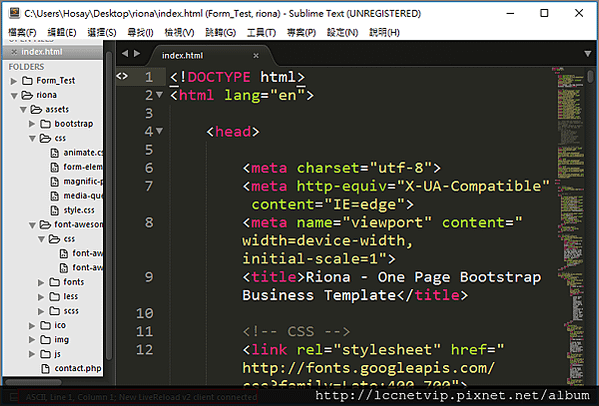Fold the html tag at line 2
Image resolution: width=599 pixels, height=406 pixels.
point(160,94)
